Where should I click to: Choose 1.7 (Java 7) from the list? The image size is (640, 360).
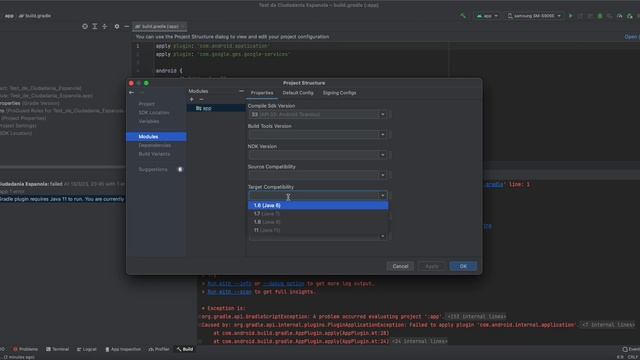coord(318,214)
